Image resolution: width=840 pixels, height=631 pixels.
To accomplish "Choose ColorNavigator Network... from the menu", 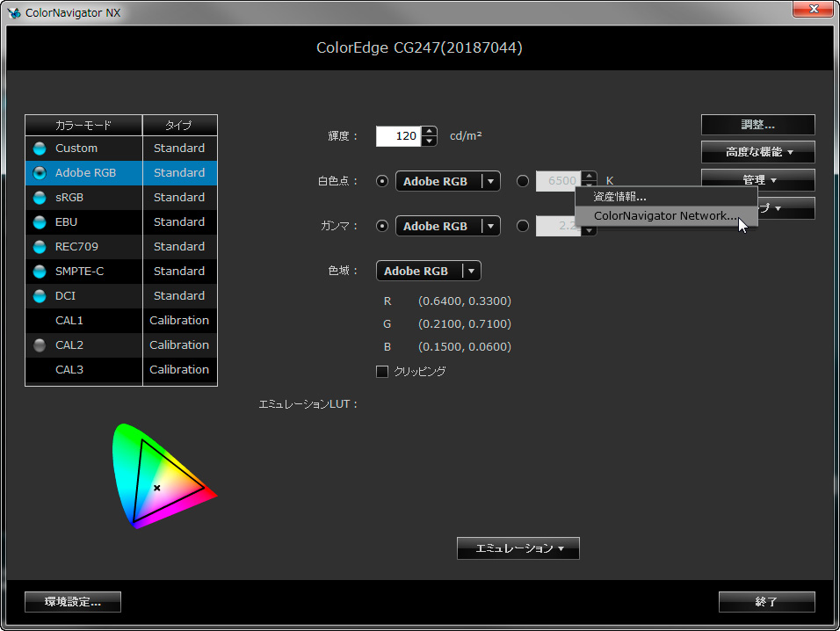I will tap(666, 216).
